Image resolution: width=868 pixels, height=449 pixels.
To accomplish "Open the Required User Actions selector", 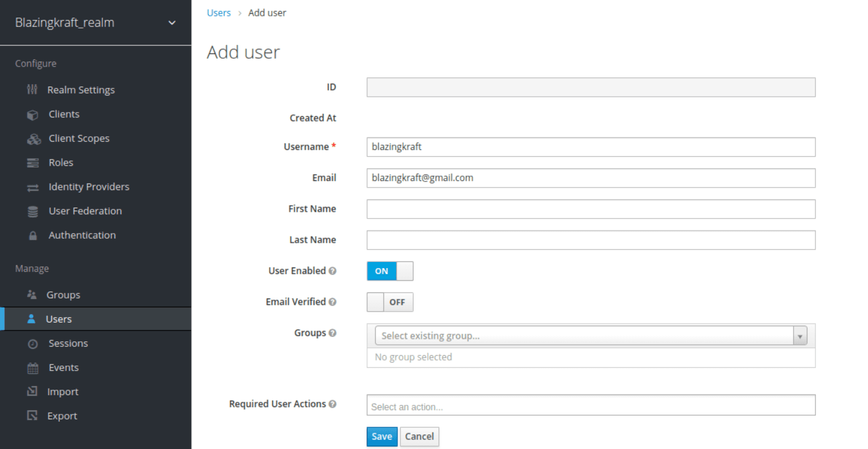I will click(x=591, y=405).
